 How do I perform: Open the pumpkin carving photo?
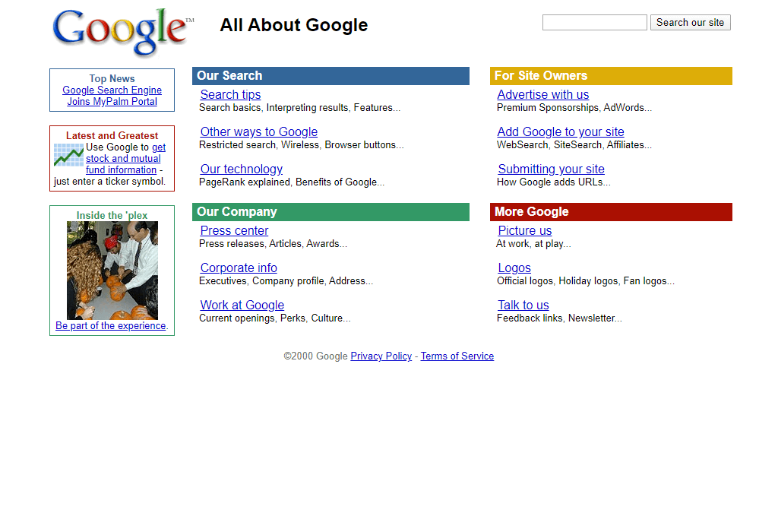point(112,271)
